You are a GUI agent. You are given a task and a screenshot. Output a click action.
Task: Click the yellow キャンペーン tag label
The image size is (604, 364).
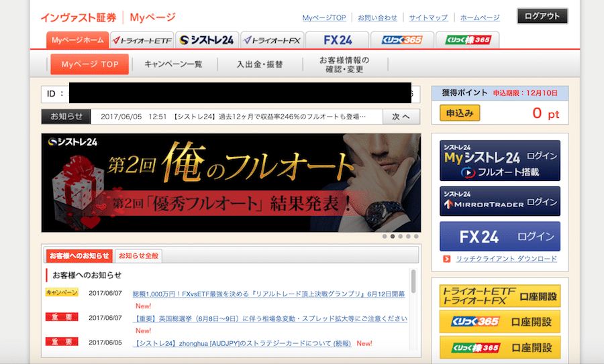tap(62, 292)
